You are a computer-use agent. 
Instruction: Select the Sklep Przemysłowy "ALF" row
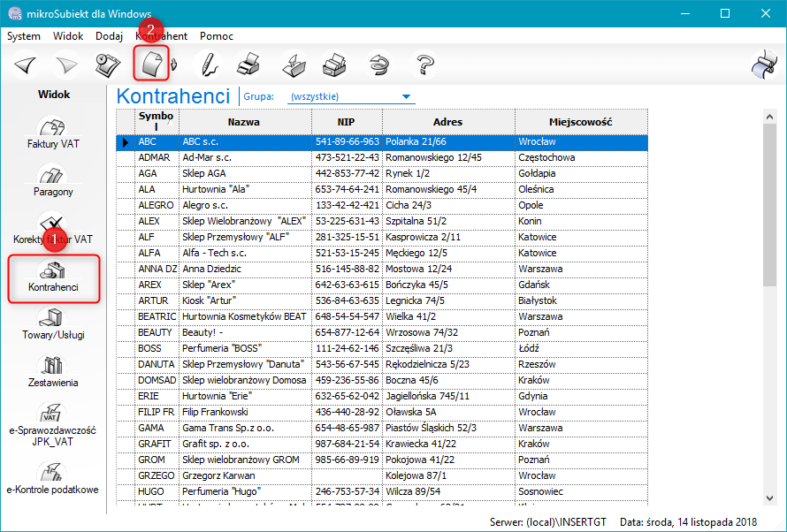pos(382,237)
